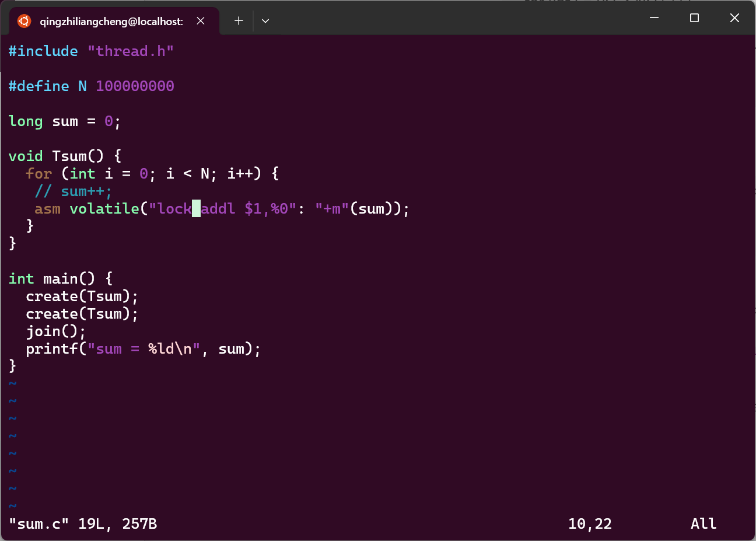Select the qingzhiliangcheng@localhost tab title
This screenshot has width=756, height=541.
(111, 22)
